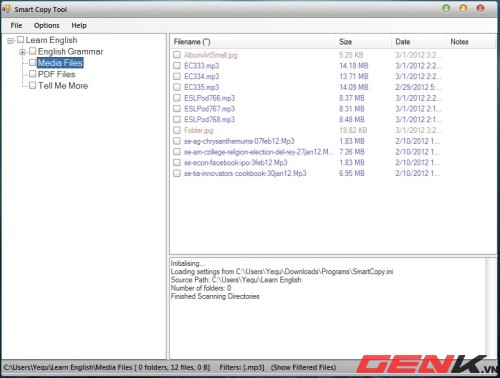The width and height of the screenshot is (500, 378).
Task: Tick checkbox for ESLPod768.mp3
Action: click(x=177, y=119)
